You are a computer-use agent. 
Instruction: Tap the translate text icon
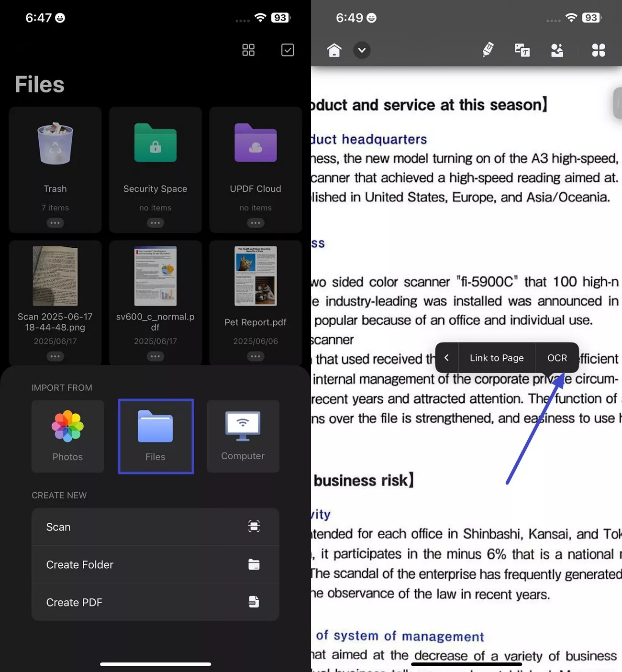(x=522, y=50)
